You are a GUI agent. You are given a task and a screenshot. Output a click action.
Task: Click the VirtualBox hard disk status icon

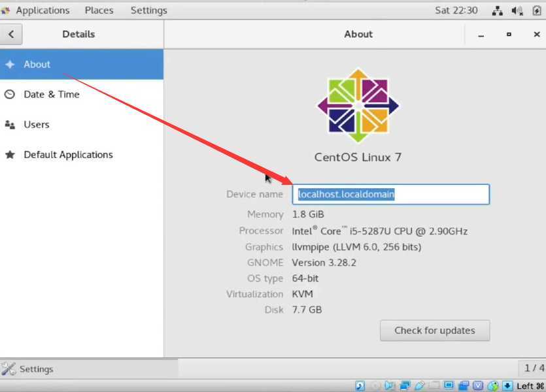360,385
